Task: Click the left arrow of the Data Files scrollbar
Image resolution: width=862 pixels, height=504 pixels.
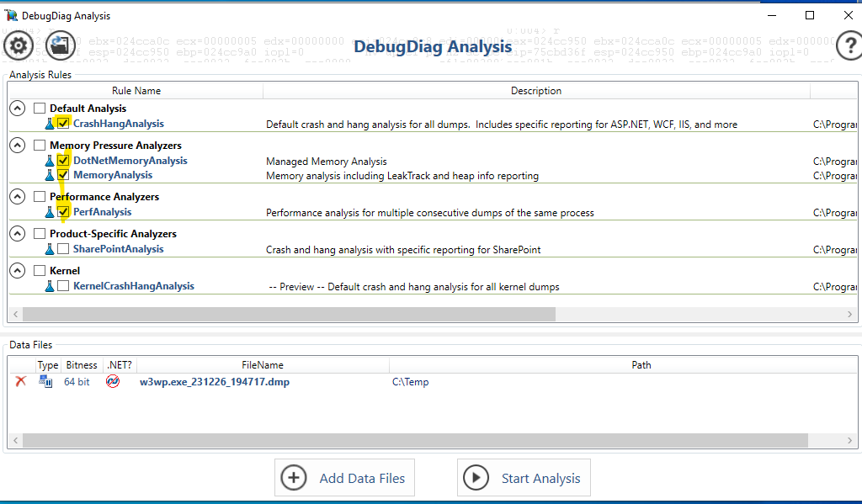Action: (x=15, y=440)
